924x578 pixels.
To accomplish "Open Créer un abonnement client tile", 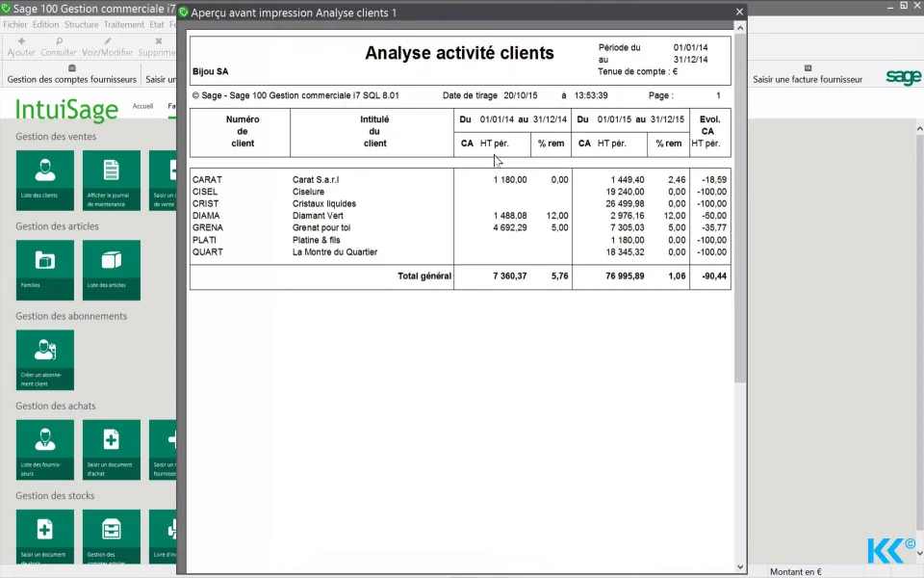I will click(45, 359).
